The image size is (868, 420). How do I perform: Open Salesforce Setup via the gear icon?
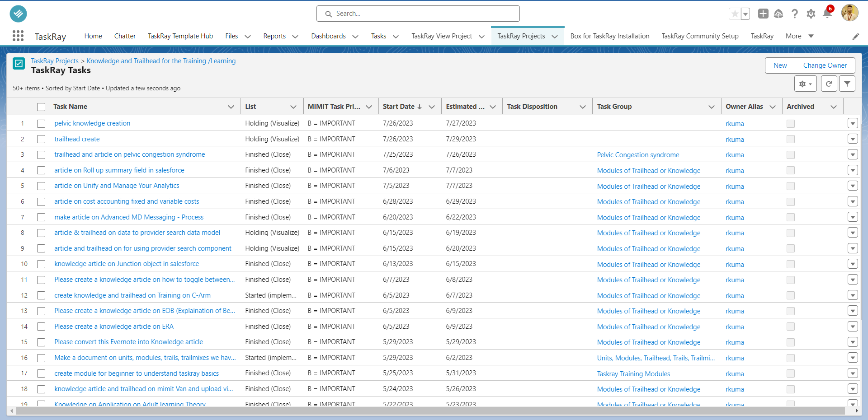click(811, 14)
